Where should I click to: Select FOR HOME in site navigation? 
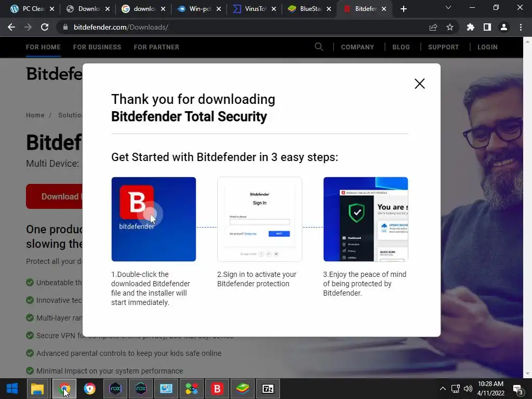pos(43,47)
